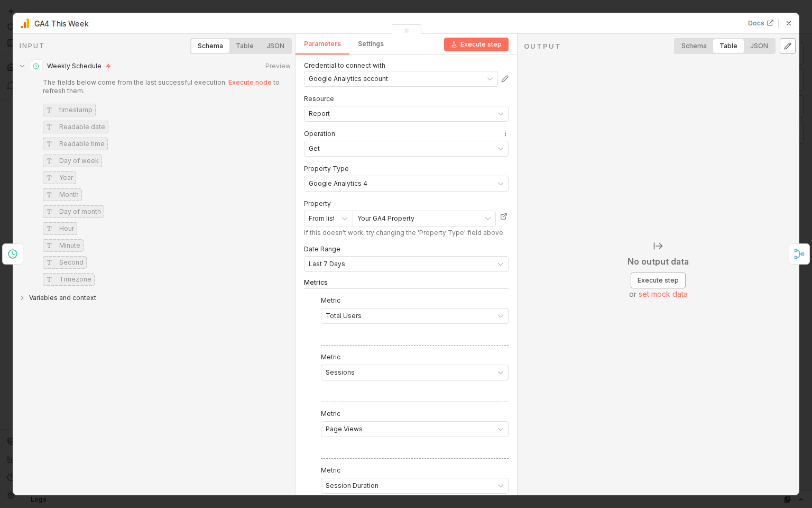Open GA4 property list in new tab icon
This screenshot has width=812, height=508.
coord(503,216)
